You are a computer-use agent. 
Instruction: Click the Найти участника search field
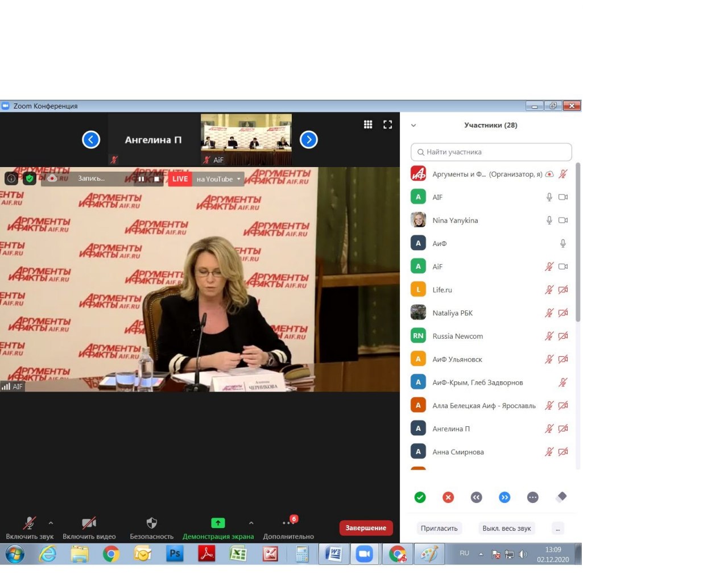tap(491, 152)
